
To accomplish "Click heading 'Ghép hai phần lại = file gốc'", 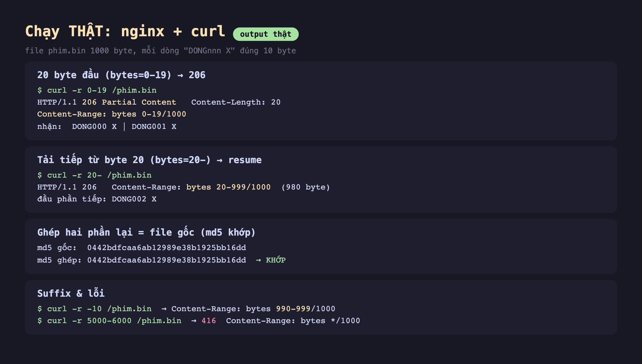I will click(146, 232).
